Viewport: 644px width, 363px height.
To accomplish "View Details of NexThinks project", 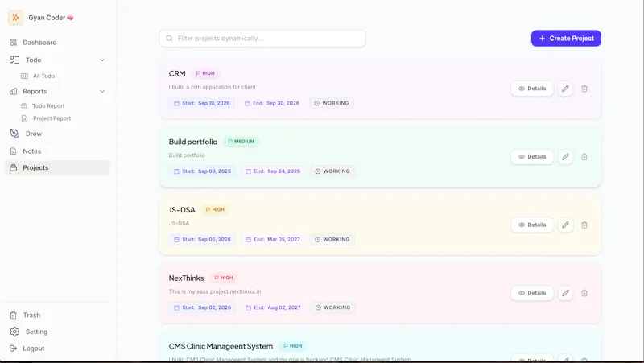I will pos(532,293).
